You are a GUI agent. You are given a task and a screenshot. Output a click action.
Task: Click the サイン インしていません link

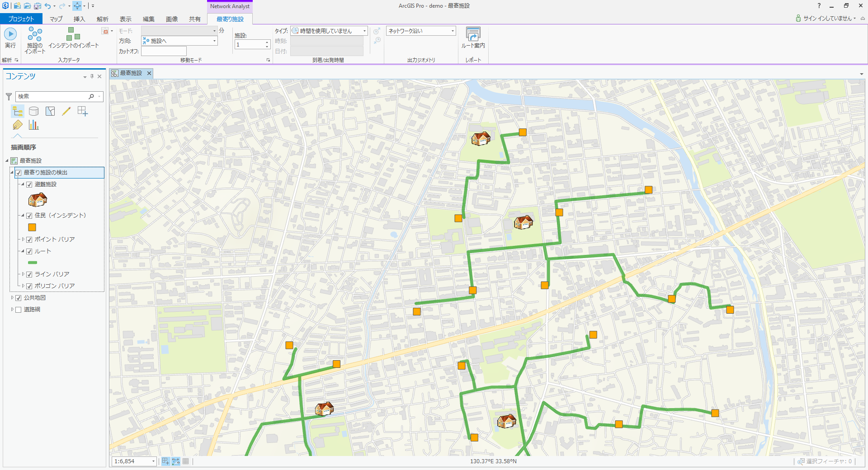tap(828, 19)
